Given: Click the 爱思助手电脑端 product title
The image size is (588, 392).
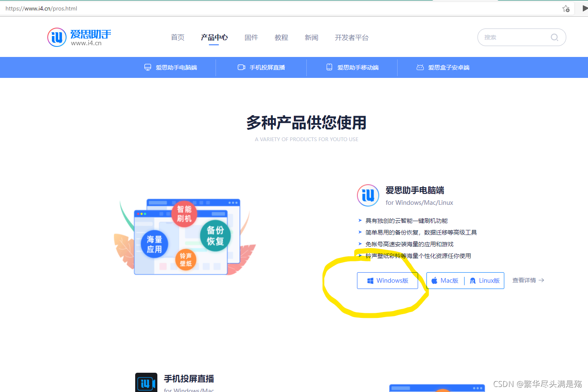Looking at the screenshot, I should click(415, 190).
